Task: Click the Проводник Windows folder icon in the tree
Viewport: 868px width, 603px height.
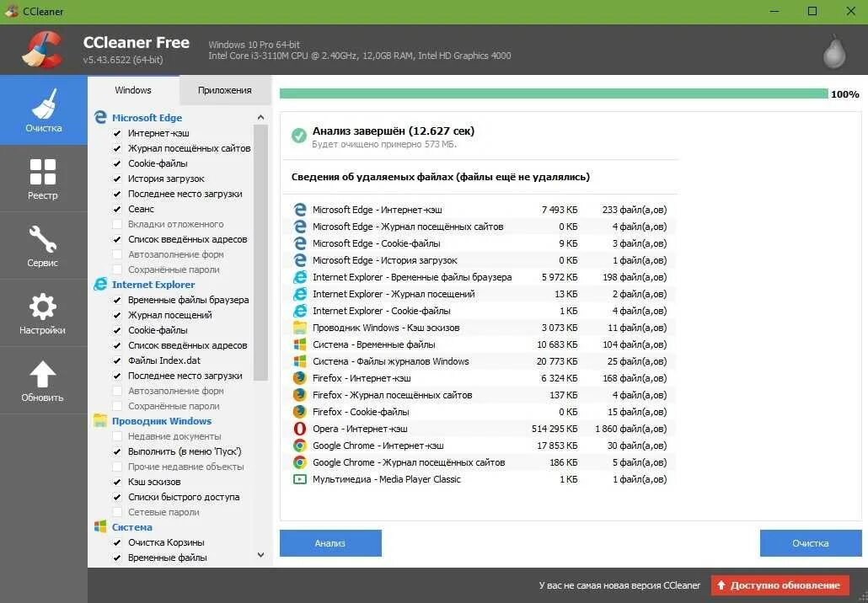Action: click(x=100, y=420)
